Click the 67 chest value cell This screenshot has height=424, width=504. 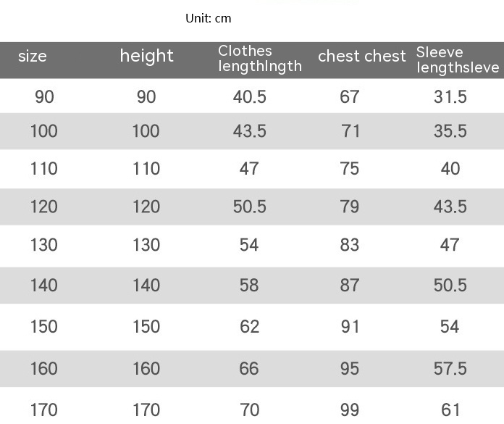(349, 97)
